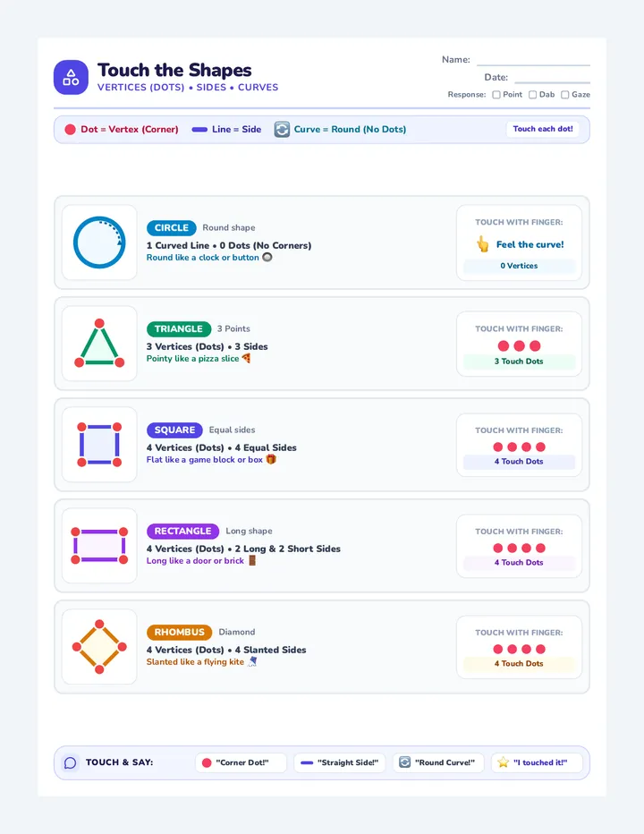Screen dimensions: 644x834
Task: Touch the last dot in square row
Action: click(540, 447)
